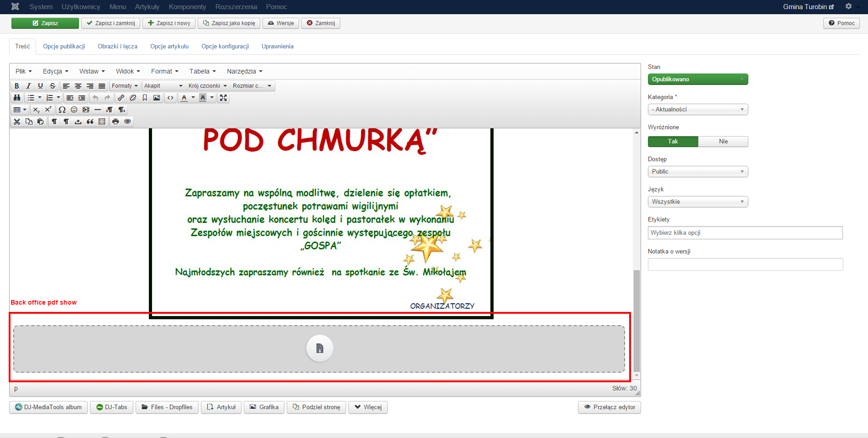Set Wyróżnione to Tak

tap(673, 142)
